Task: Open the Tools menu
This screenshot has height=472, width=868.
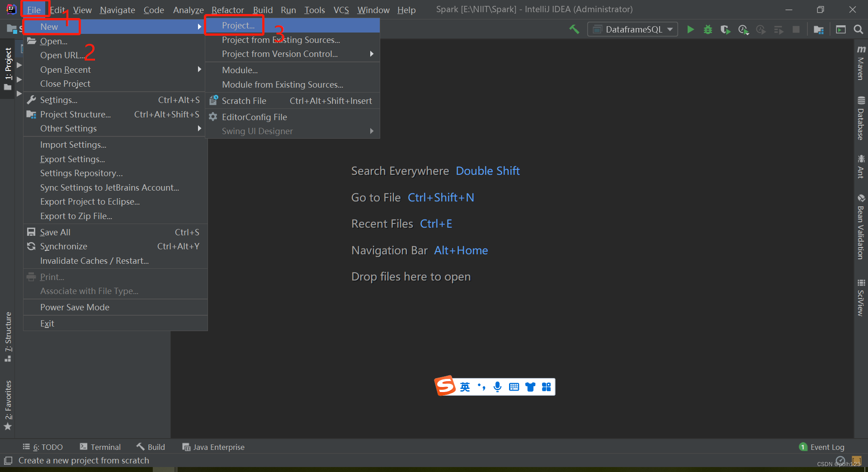Action: click(x=315, y=10)
